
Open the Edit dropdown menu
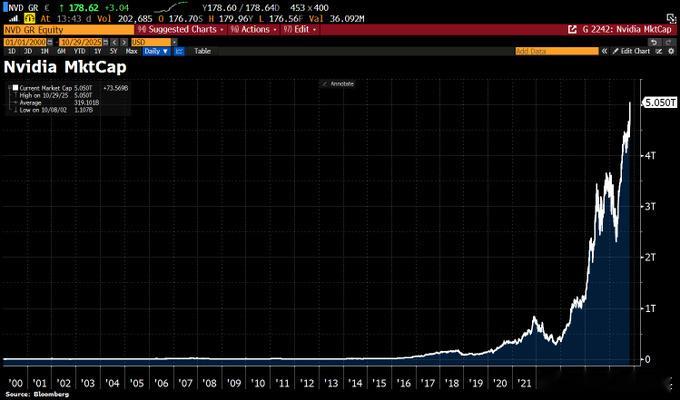(300, 30)
